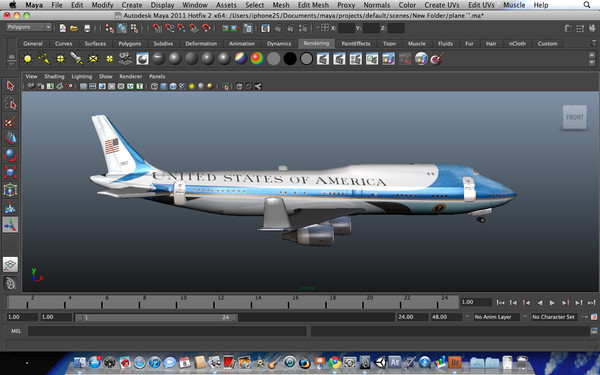Play the animation backwards
600x375 pixels.
pyautogui.click(x=540, y=303)
